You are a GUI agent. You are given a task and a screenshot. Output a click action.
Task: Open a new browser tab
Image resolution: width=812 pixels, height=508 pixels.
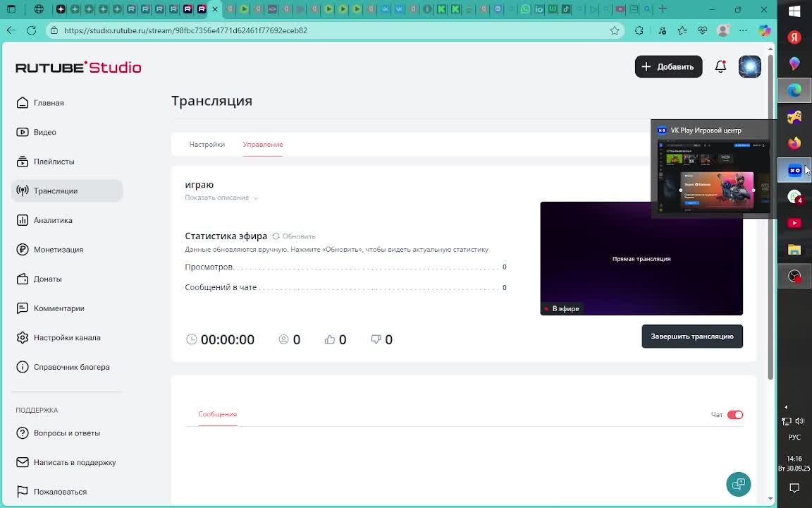pyautogui.click(x=663, y=8)
